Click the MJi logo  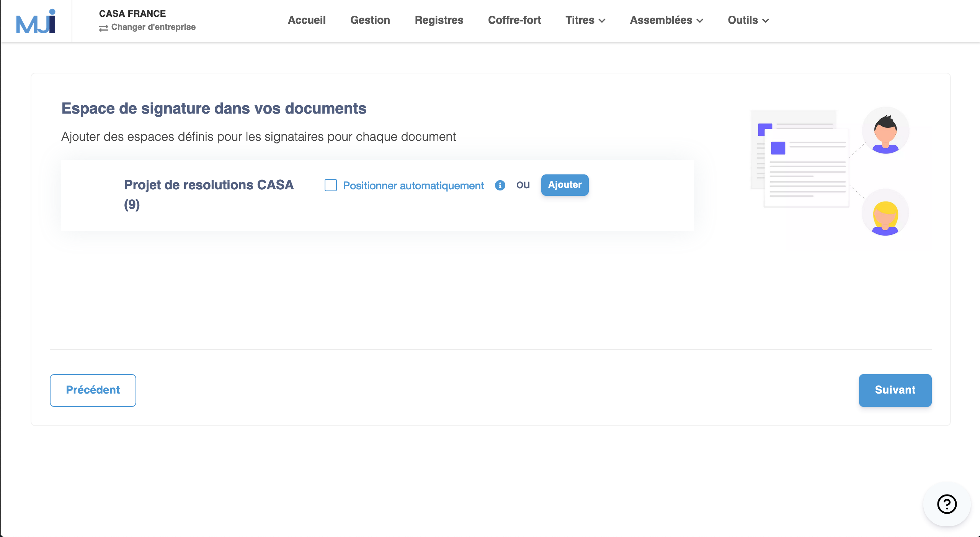(x=36, y=21)
